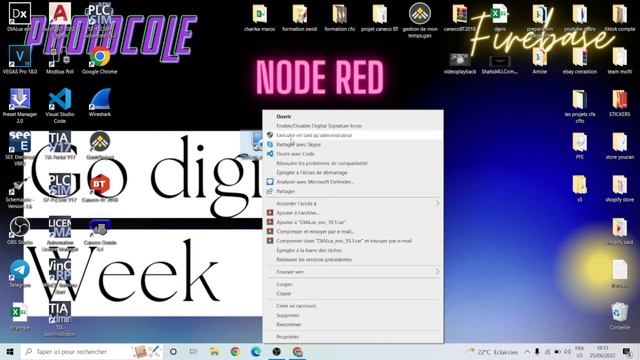Open Automation License Manager shortcut
The image size is (640, 360).
pyautogui.click(x=60, y=233)
